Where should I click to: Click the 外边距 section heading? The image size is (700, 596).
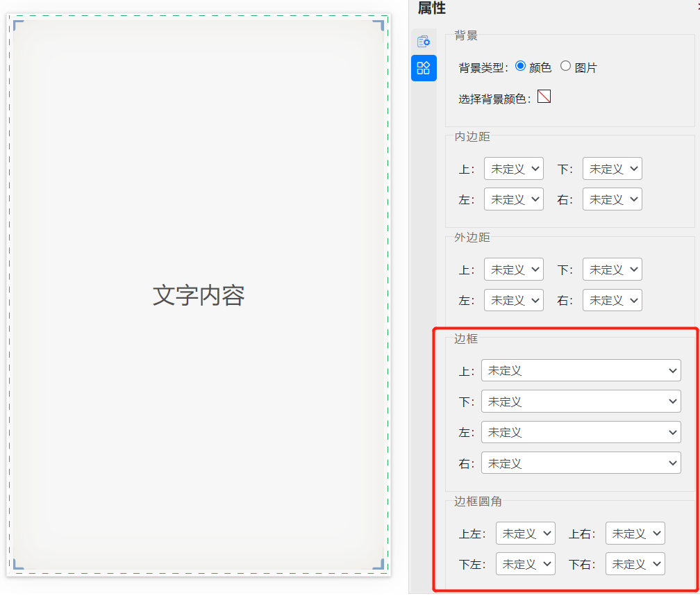472,237
